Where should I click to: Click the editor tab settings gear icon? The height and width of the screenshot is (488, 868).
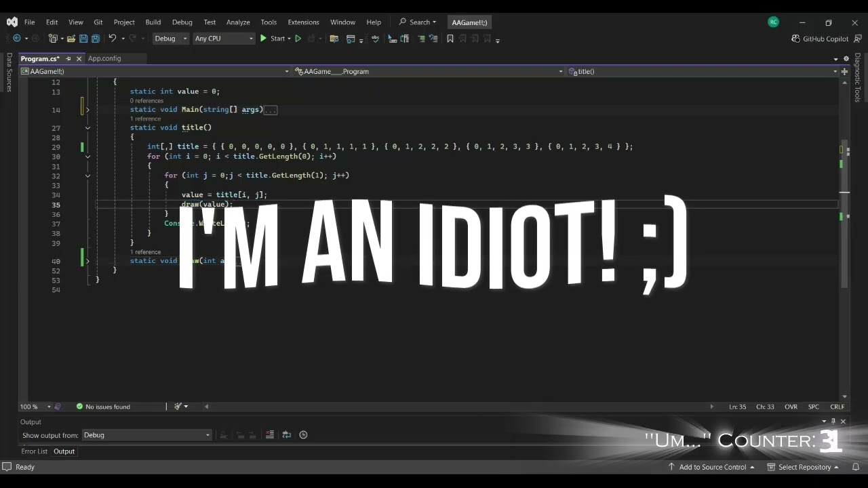(x=846, y=58)
